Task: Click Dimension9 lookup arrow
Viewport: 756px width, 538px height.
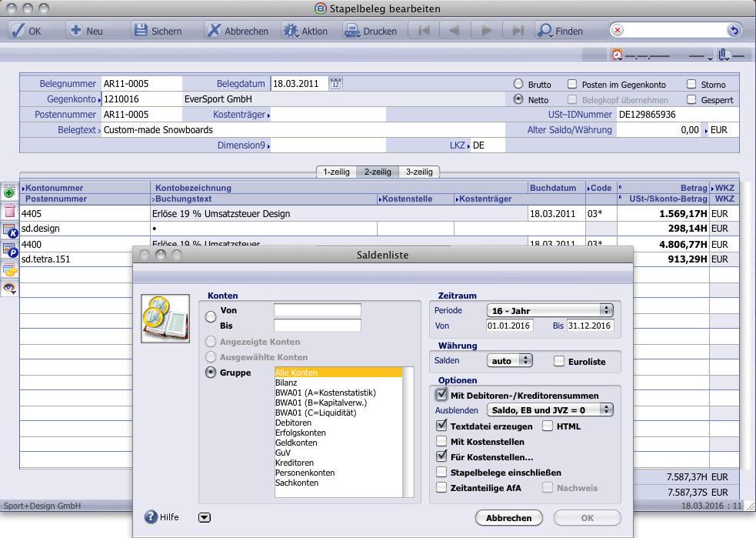Action: coord(268,145)
